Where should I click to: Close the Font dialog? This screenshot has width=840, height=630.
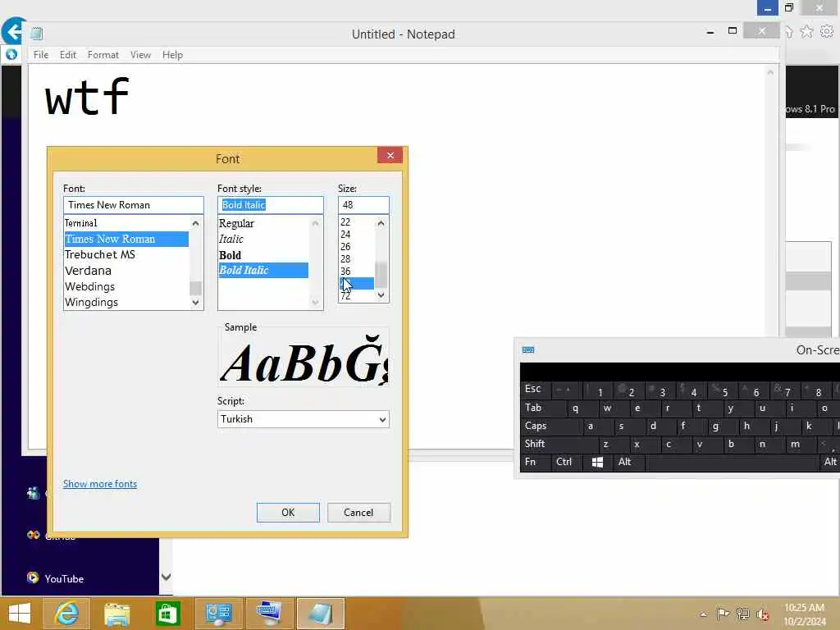(x=390, y=155)
